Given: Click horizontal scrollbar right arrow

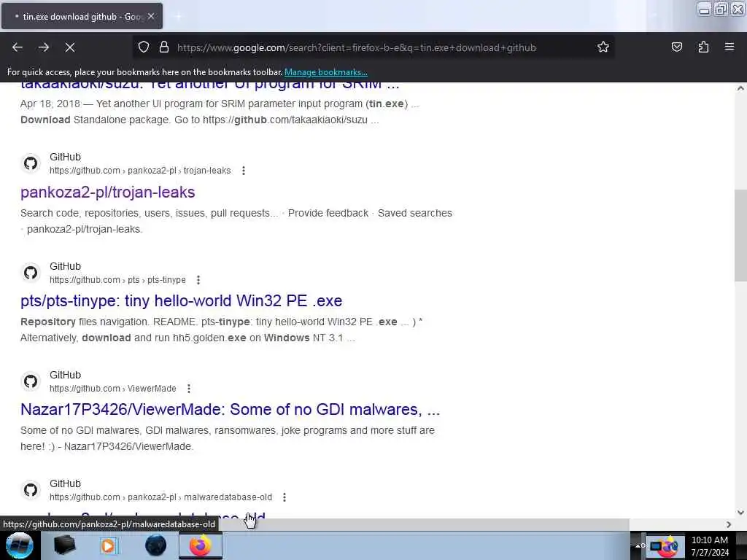Looking at the screenshot, I should click(729, 524).
